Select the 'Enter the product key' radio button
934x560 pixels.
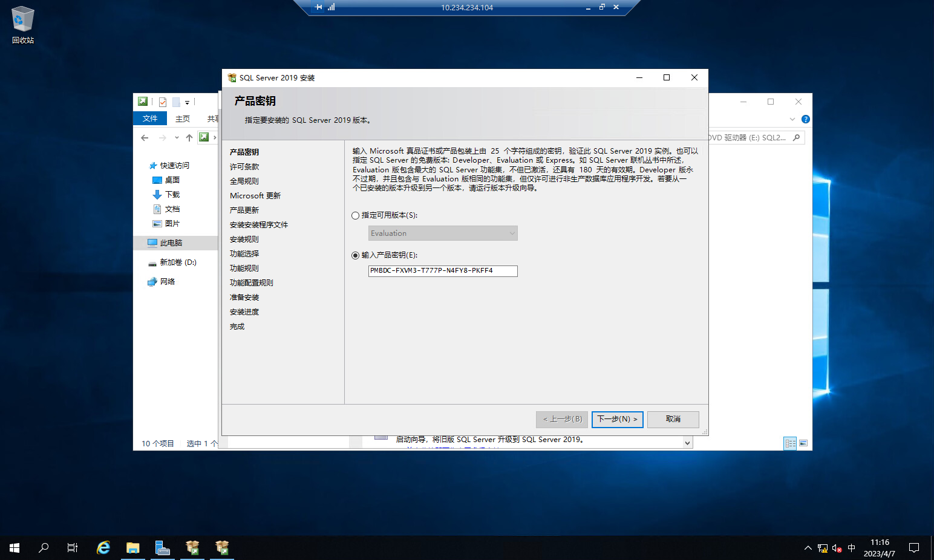(x=356, y=255)
